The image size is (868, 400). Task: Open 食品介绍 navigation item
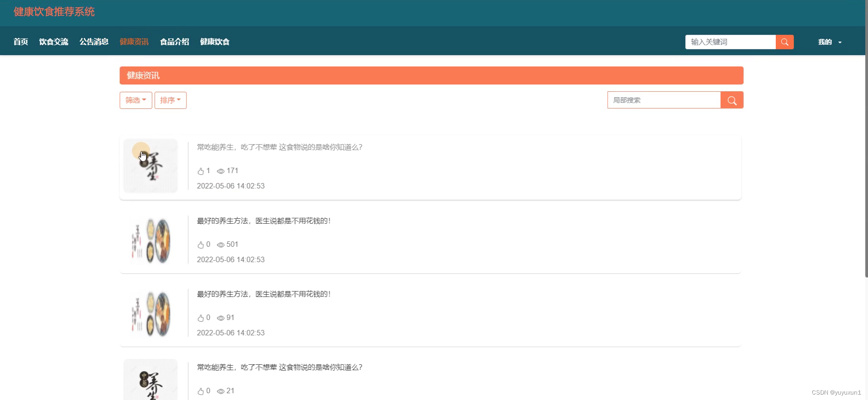point(175,42)
